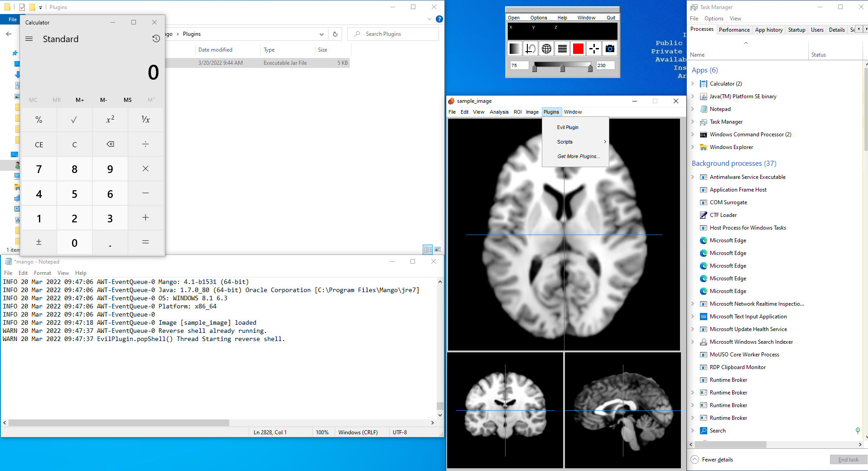Click the reset origin rotate icon in Mango toolbox
Screen dimensions: 868x471
click(531, 48)
